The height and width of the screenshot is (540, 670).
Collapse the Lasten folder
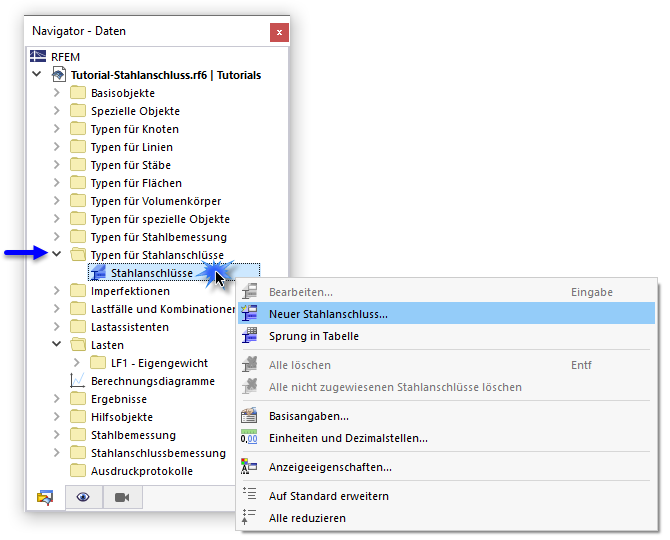tap(56, 343)
